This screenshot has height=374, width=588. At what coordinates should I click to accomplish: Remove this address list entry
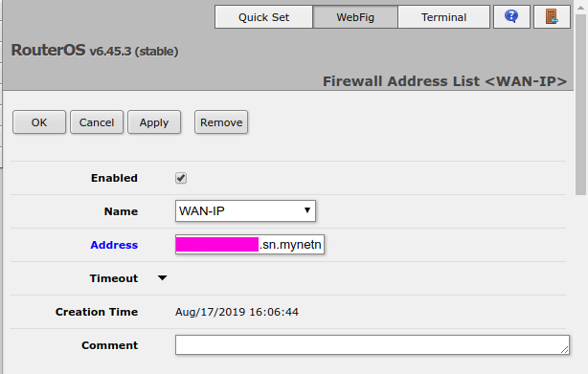[221, 122]
